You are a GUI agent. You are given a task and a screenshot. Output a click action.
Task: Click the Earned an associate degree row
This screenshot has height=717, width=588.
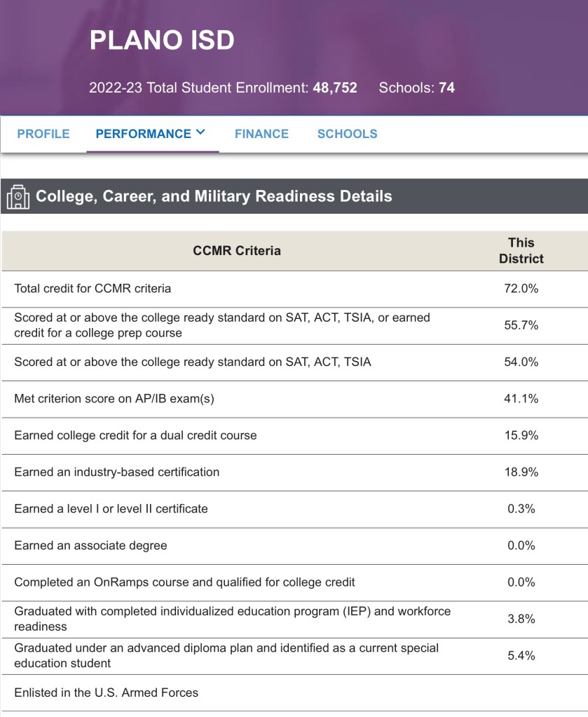pyautogui.click(x=90, y=545)
